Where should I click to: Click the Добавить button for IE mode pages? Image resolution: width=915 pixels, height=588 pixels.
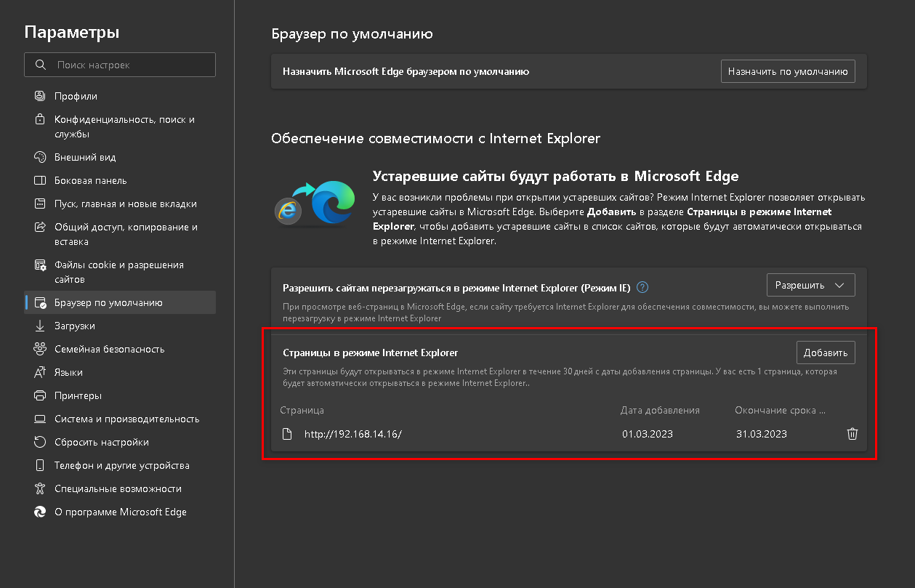pyautogui.click(x=826, y=353)
